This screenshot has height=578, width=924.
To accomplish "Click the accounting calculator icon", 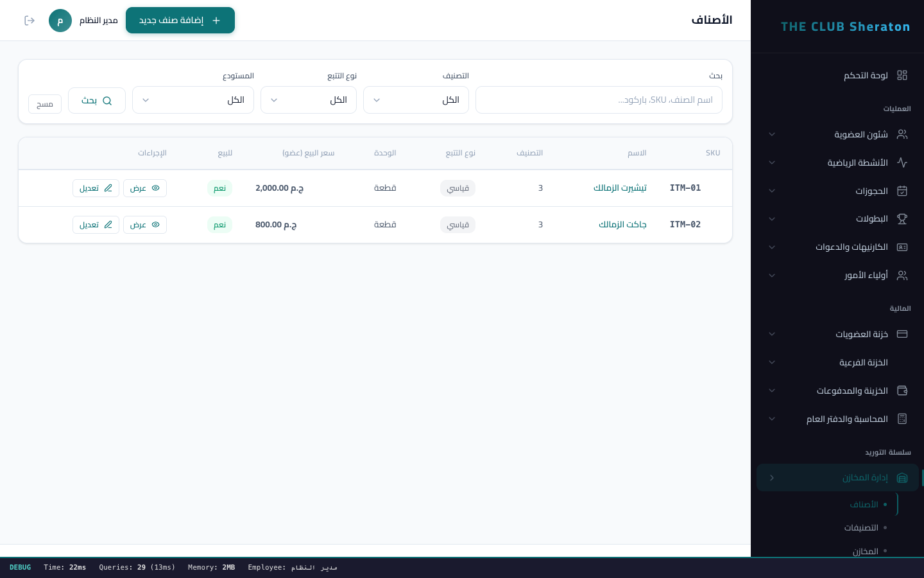I will 902,419.
